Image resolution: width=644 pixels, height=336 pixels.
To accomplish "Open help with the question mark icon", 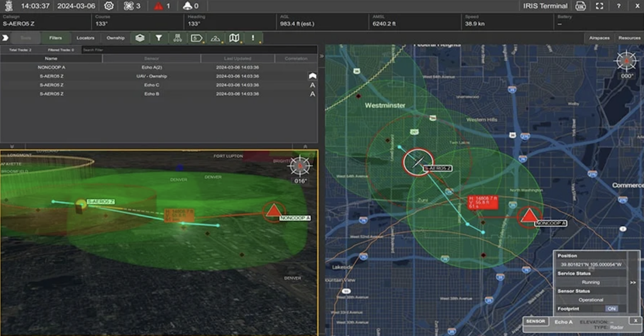I will pos(619,6).
